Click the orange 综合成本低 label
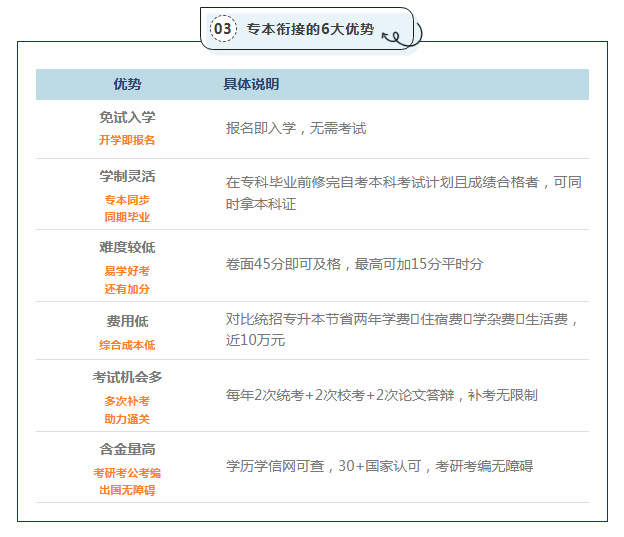 127,345
